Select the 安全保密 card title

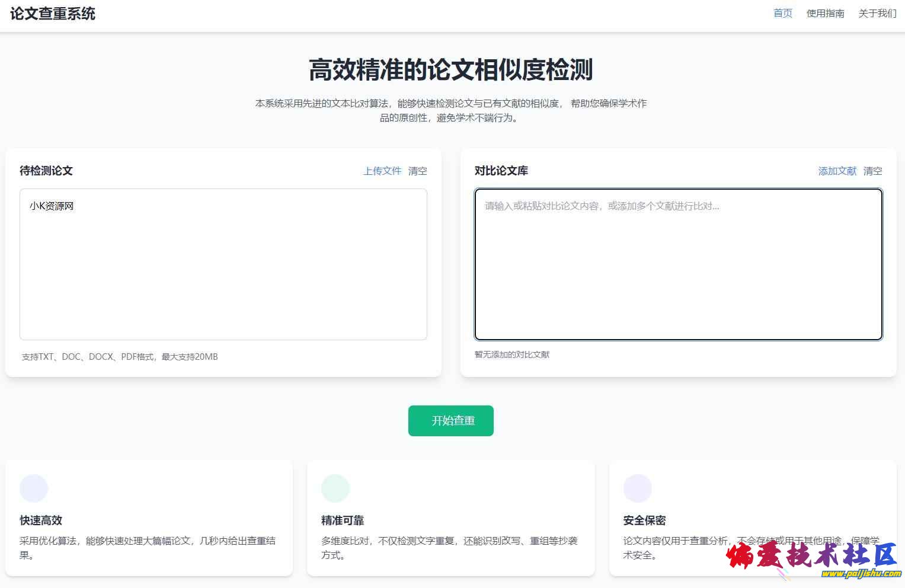(x=644, y=520)
